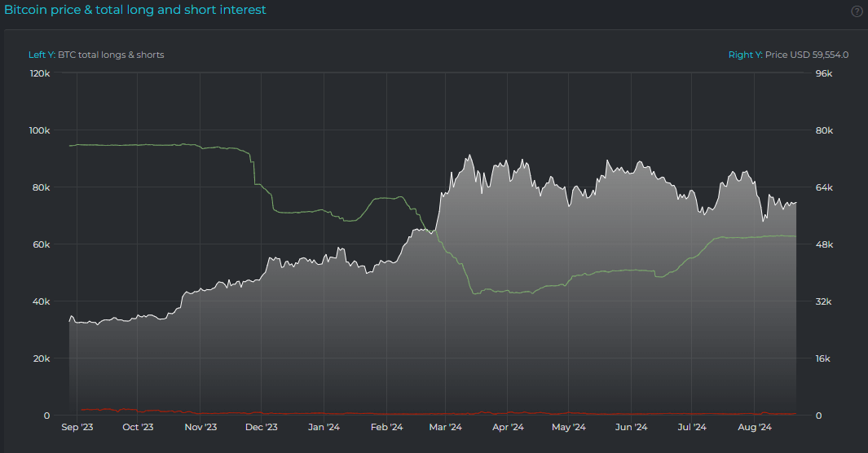This screenshot has height=453, width=868.
Task: Click the Aug '24 x-axis label
Action: tap(754, 427)
